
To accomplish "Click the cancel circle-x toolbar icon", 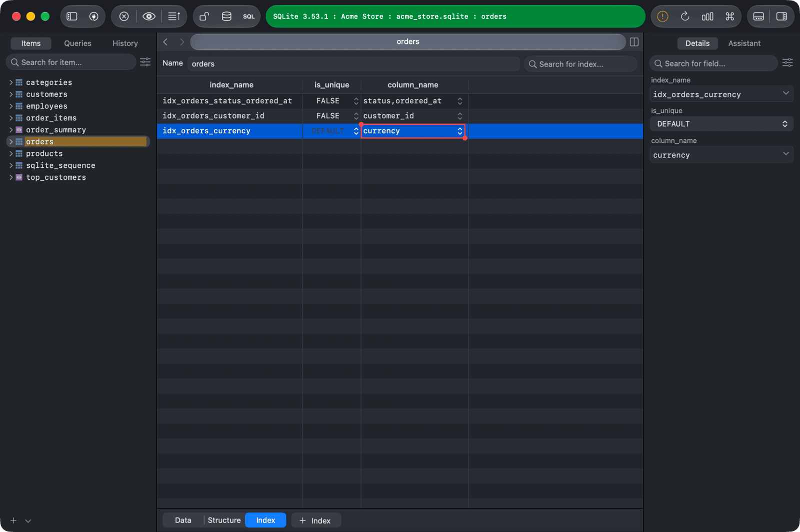I will pyautogui.click(x=124, y=16).
